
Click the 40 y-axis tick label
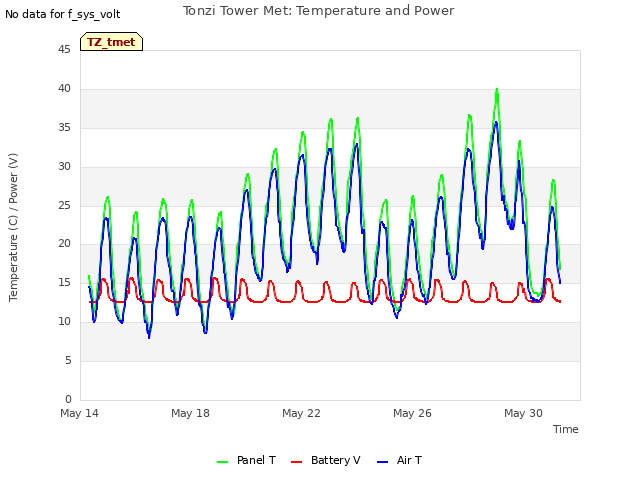coord(64,88)
